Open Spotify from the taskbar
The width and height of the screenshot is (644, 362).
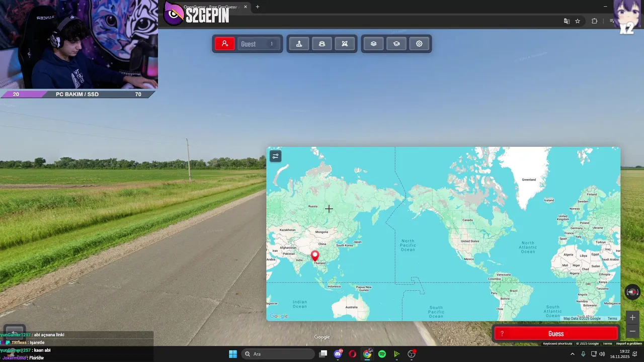pyautogui.click(x=382, y=354)
